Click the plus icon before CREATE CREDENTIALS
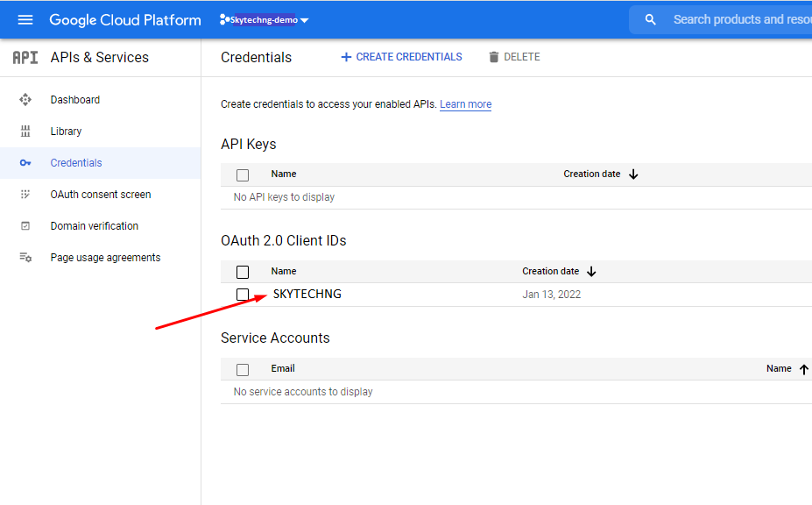 pyautogui.click(x=346, y=57)
